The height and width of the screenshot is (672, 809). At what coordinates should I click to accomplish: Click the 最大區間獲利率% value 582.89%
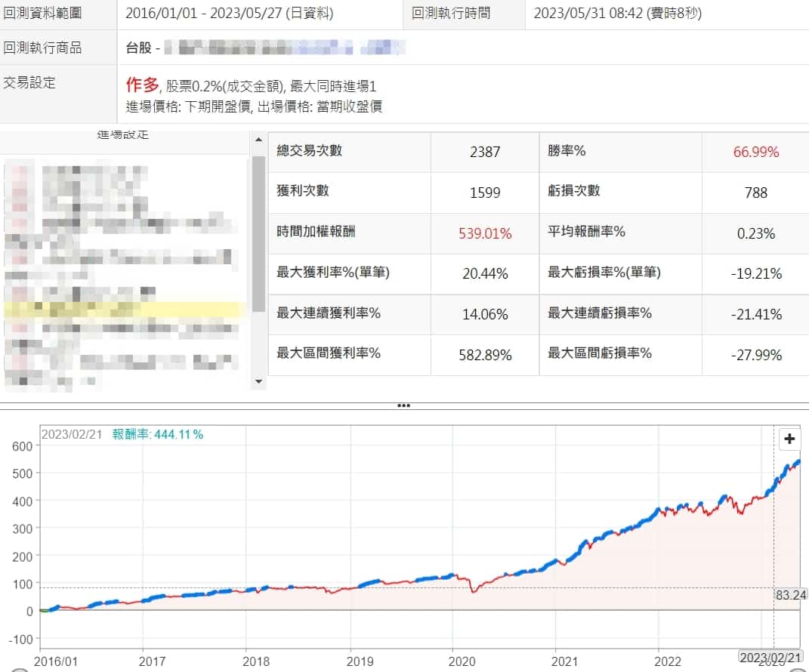point(485,355)
